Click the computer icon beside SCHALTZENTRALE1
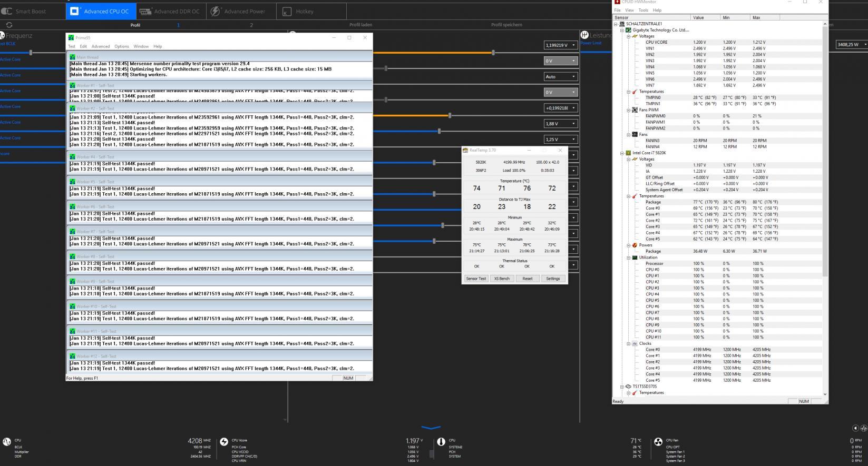Viewport: 868px width, 466px height. tap(622, 24)
